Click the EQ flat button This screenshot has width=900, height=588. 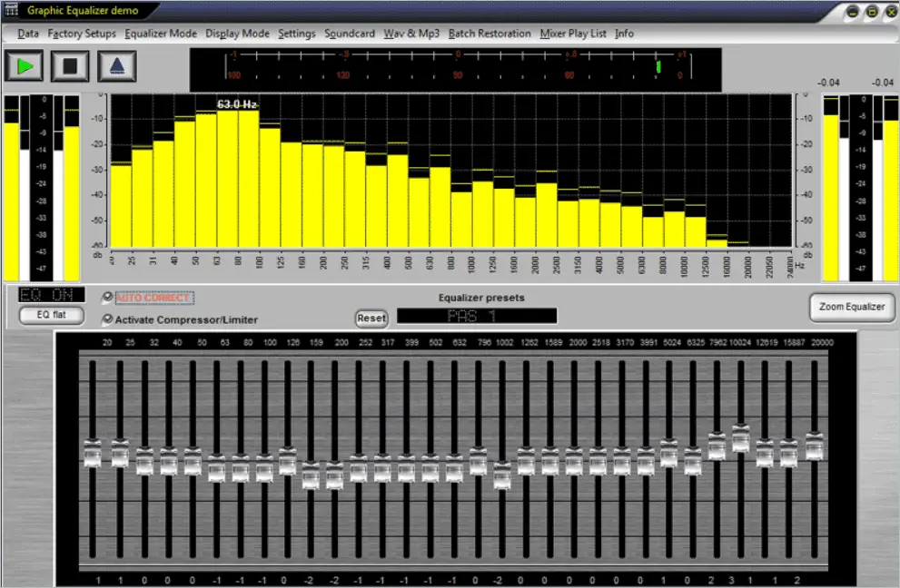52,315
